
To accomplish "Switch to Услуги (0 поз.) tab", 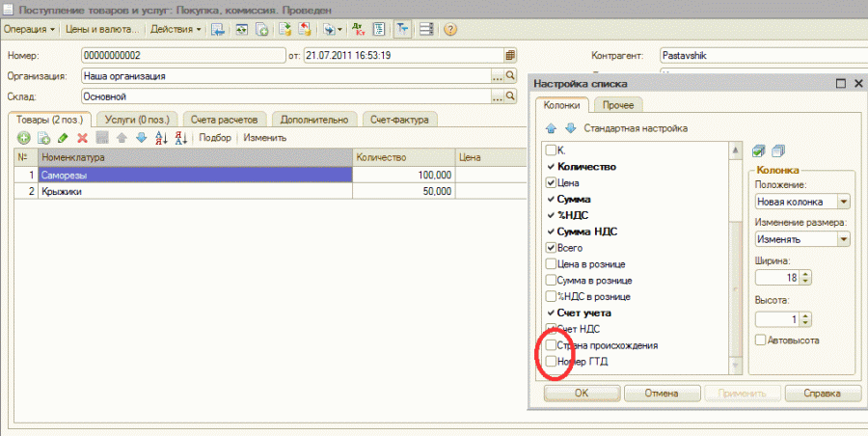I will click(137, 120).
